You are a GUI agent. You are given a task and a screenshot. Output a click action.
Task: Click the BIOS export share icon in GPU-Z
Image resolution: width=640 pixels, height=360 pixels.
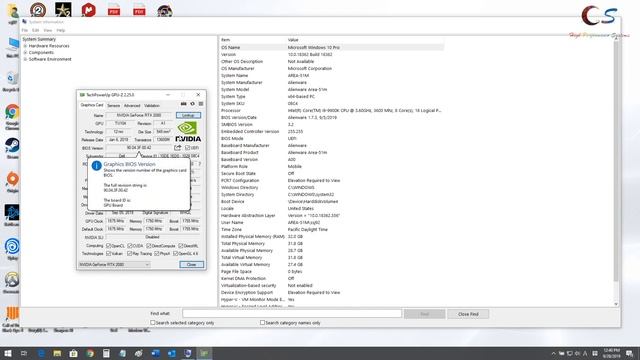pos(178,148)
